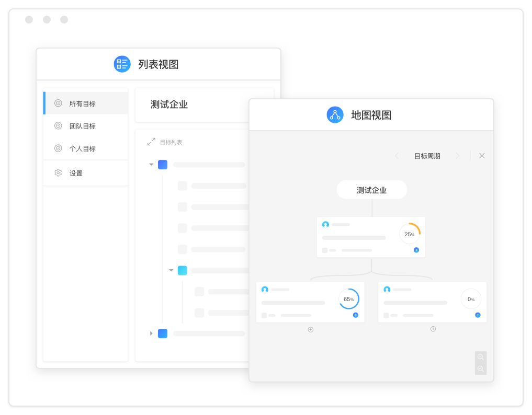Click 地图视图 title
The image size is (532, 415).
pos(371,115)
